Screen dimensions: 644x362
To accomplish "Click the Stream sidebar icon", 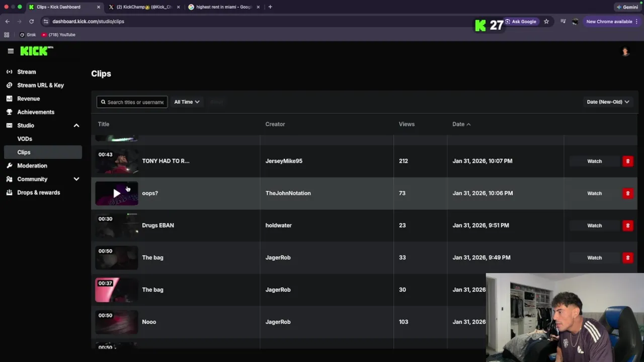I will pos(9,72).
